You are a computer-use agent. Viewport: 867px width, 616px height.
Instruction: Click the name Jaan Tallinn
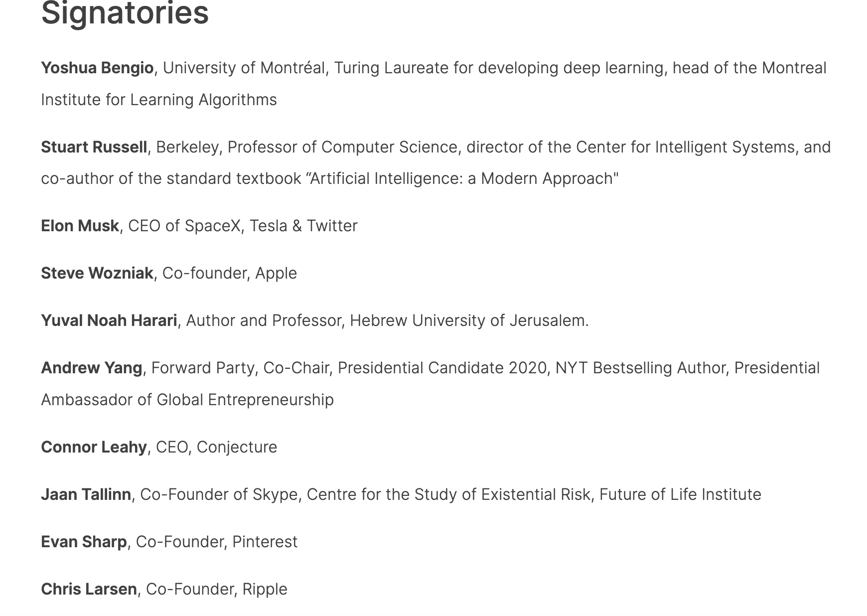pyautogui.click(x=86, y=494)
